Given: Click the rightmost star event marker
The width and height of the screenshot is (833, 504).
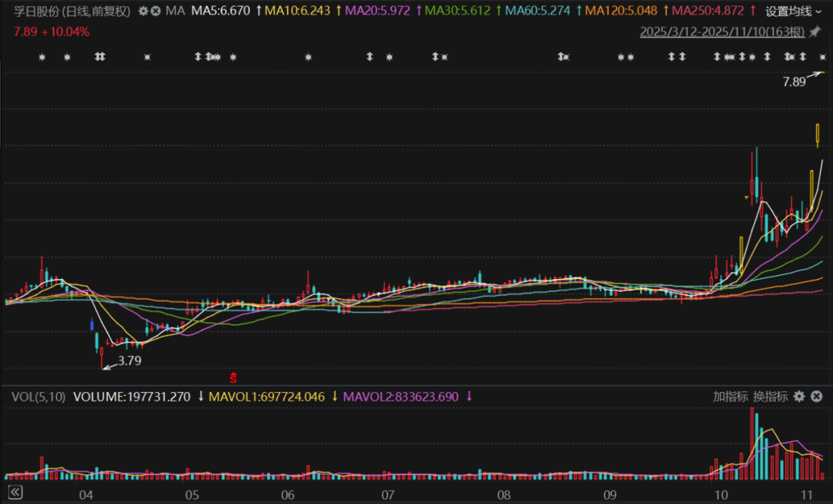Looking at the screenshot, I should coord(822,57).
